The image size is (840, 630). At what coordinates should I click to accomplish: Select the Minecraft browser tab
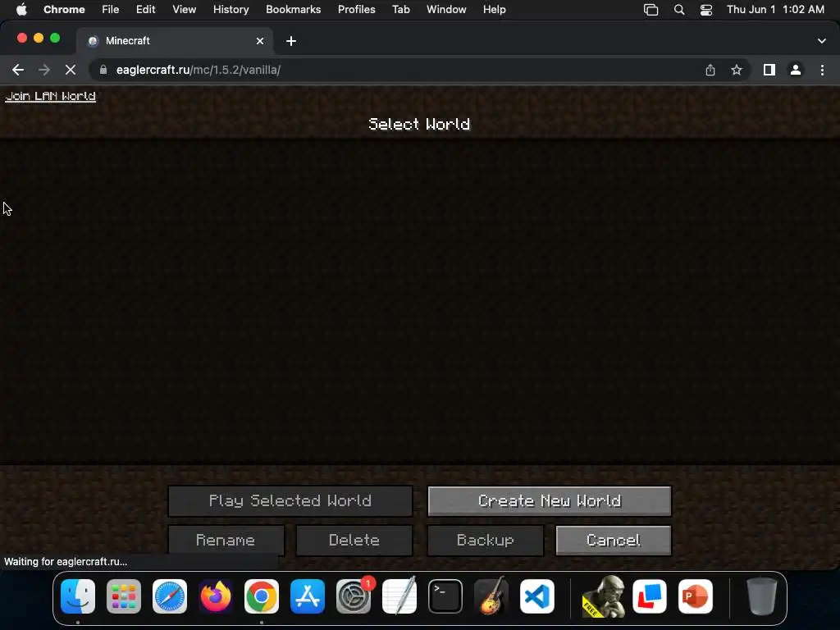click(x=174, y=41)
